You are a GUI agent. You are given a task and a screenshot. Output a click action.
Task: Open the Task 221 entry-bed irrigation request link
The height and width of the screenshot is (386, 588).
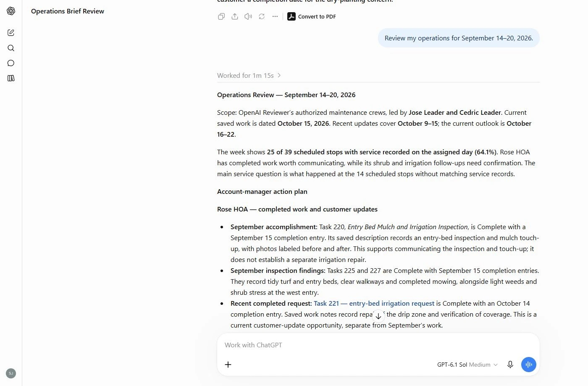[374, 303]
